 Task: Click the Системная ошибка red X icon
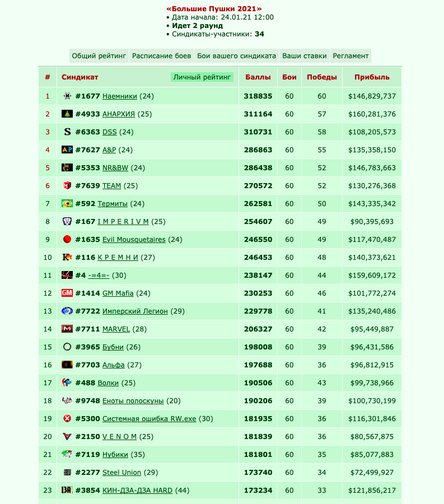[x=67, y=418]
